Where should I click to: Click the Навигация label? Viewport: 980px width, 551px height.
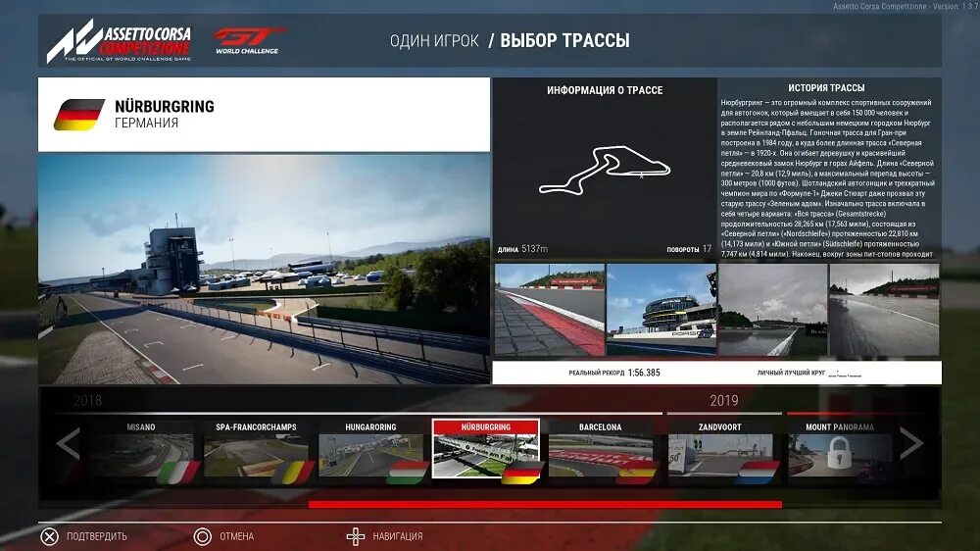[398, 536]
